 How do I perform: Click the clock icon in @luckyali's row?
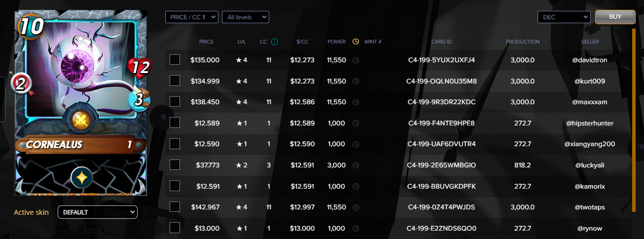point(356,165)
